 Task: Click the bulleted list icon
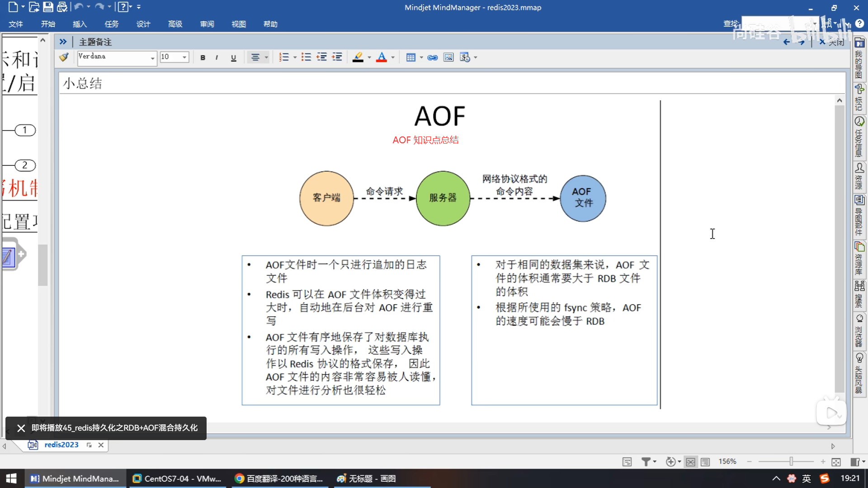click(306, 57)
